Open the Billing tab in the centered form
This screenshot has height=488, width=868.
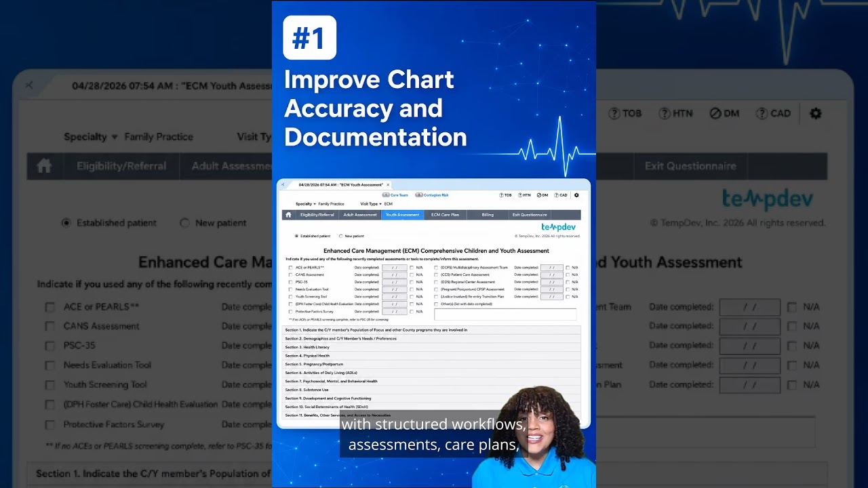pos(488,215)
